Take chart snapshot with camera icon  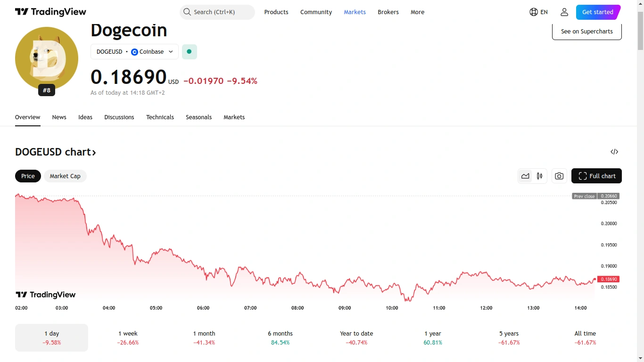559,176
